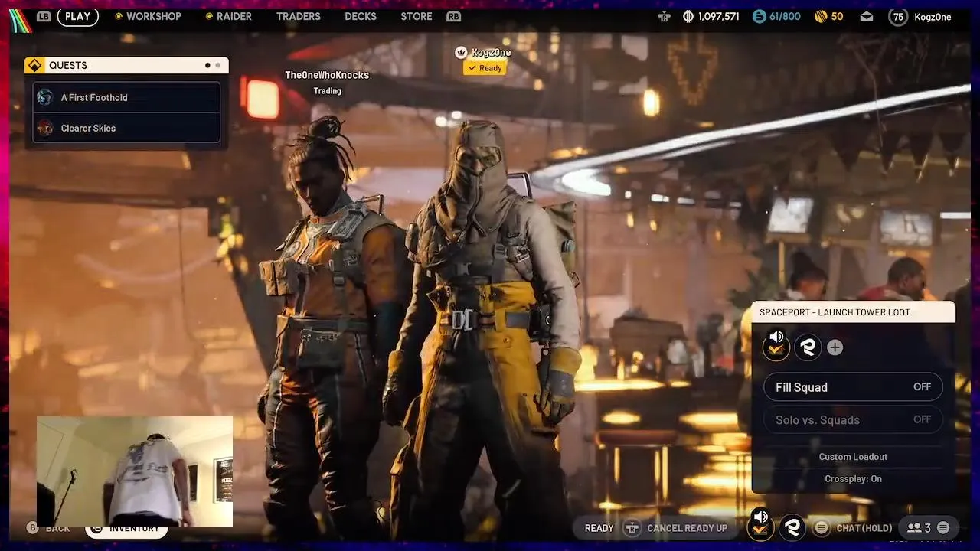Open the INVENTORY button

(x=126, y=529)
